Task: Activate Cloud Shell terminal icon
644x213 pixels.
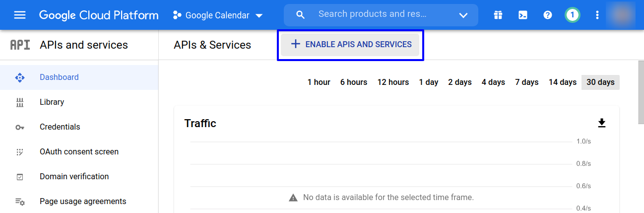Action: click(x=523, y=15)
